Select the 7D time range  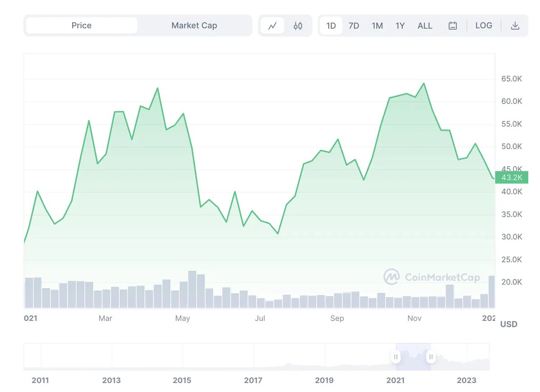click(354, 26)
